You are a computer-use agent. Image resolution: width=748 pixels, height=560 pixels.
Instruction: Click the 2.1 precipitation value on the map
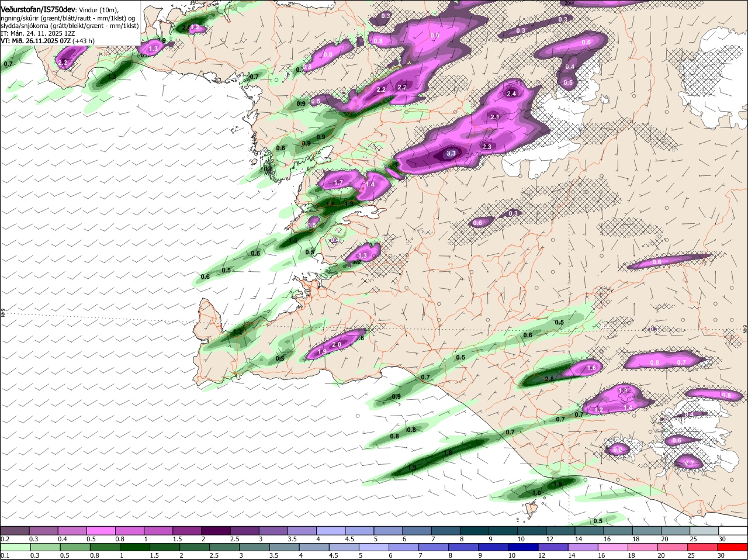[x=495, y=117]
